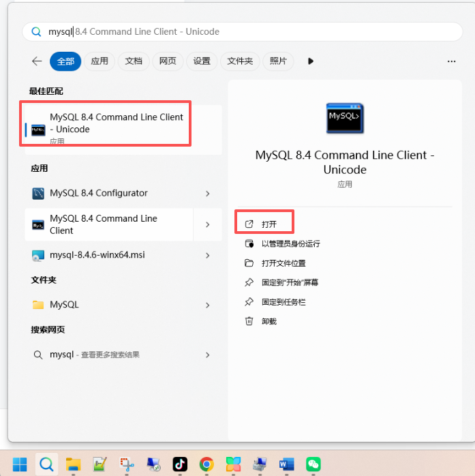Image resolution: width=475 pixels, height=476 pixels.
Task: Select MySQL 8.4 Command Line Client result
Action: point(109,224)
